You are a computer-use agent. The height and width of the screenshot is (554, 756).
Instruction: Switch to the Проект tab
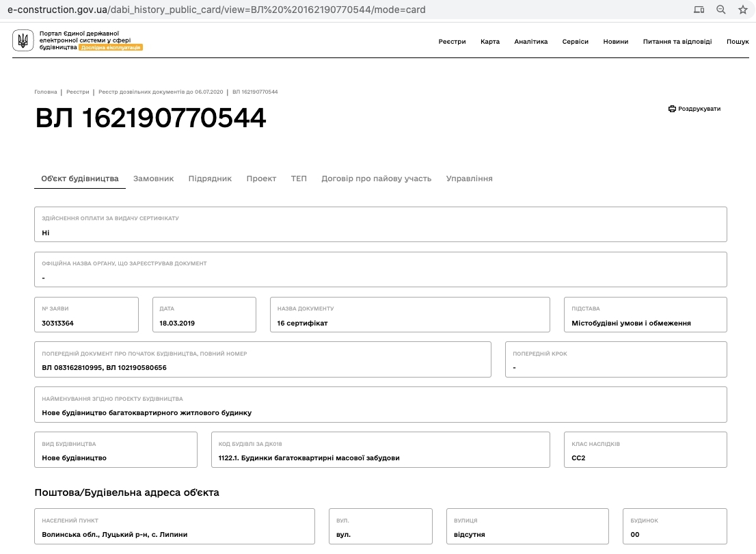click(261, 179)
